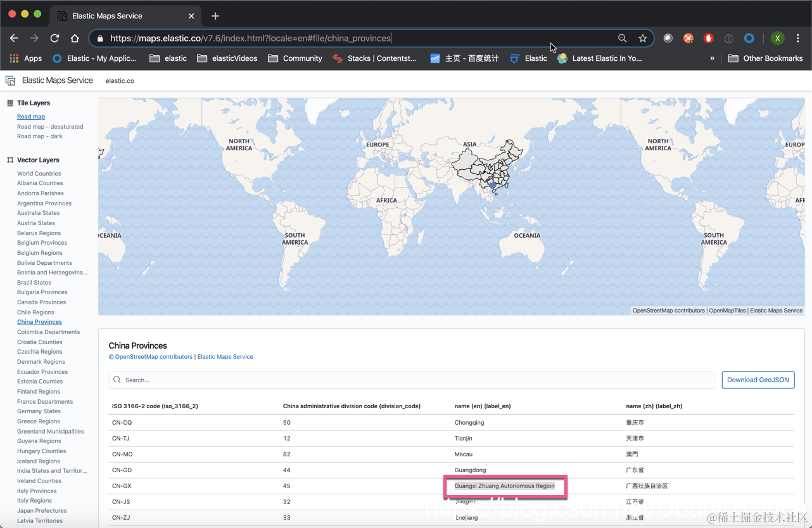Focus the Search... input field
The image size is (812, 528).
click(412, 380)
